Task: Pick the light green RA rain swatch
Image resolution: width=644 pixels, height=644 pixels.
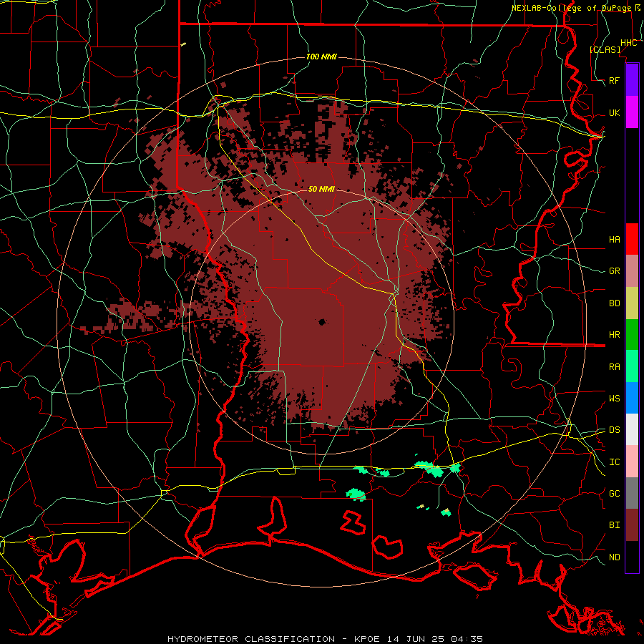Action: point(632,366)
